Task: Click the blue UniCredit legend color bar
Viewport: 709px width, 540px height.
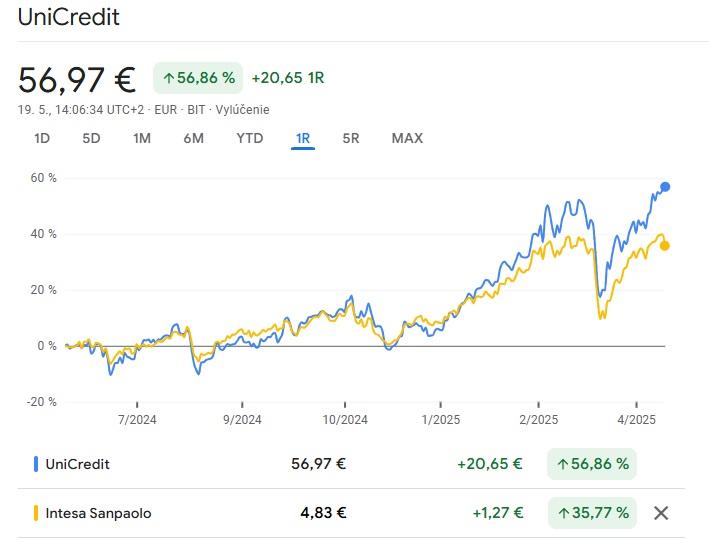Action: click(36, 464)
